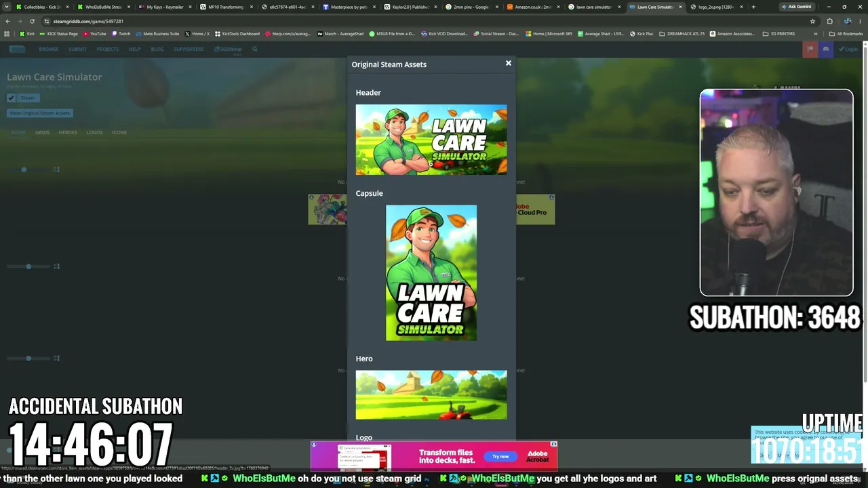
Task: Click the Ask Gemini button
Action: tap(796, 7)
